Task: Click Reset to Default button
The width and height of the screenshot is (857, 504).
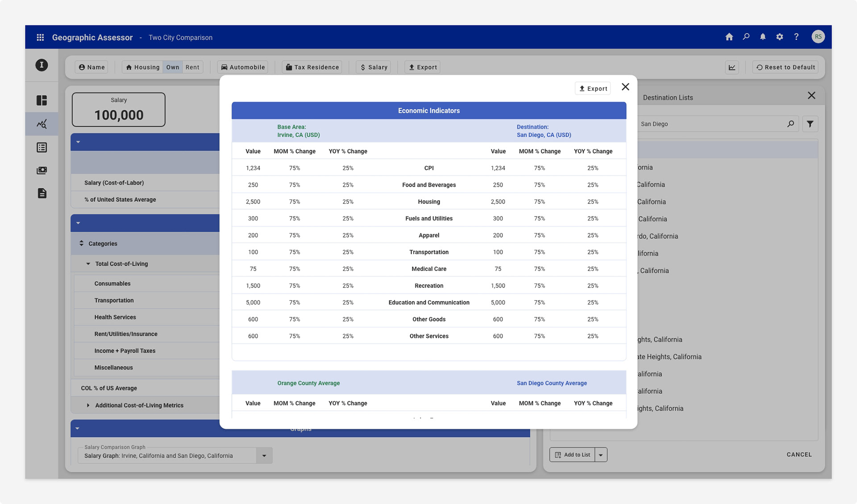Action: pyautogui.click(x=785, y=67)
